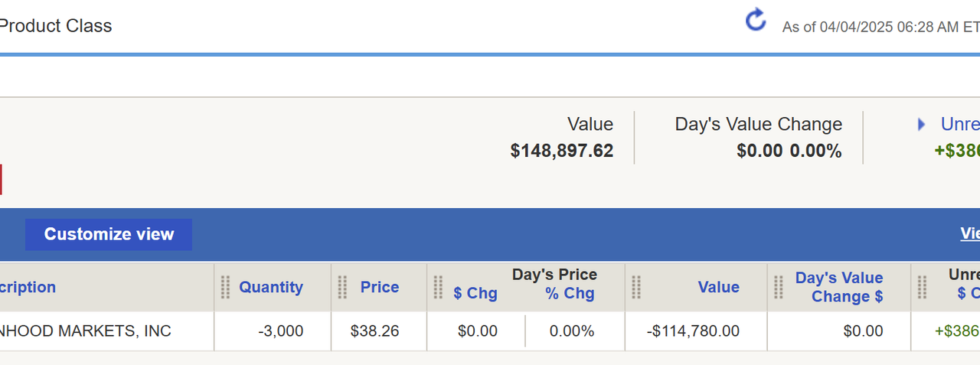This screenshot has height=365, width=980.
Task: Select the Robinhood Markets, Inc position row
Action: point(84,331)
